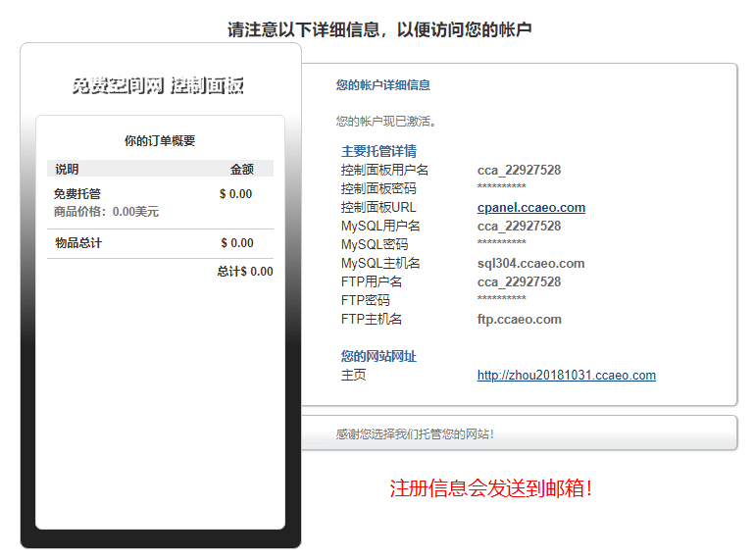The width and height of the screenshot is (754, 560).
Task: Click the 总计$ 0.00 total amount
Action: [245, 272]
